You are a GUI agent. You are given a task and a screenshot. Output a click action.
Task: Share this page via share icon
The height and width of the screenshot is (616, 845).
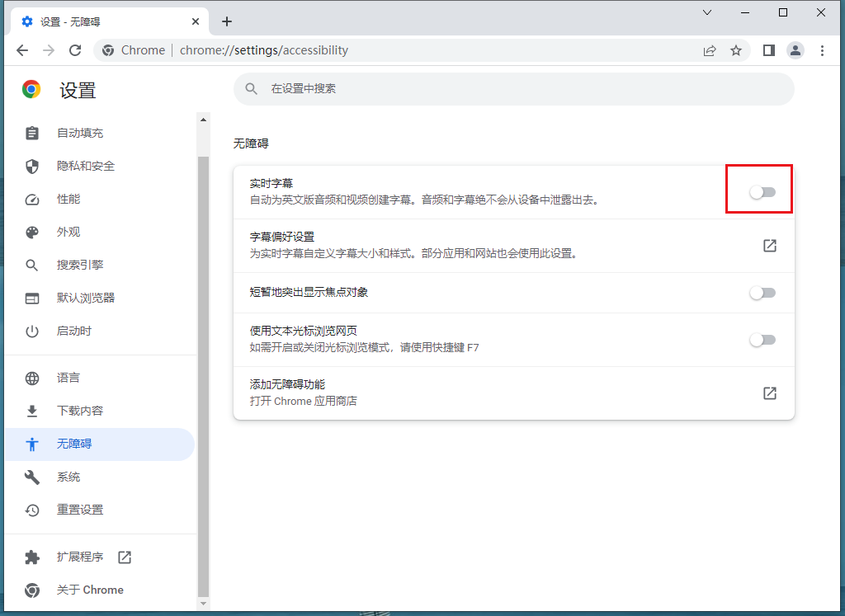coord(710,50)
